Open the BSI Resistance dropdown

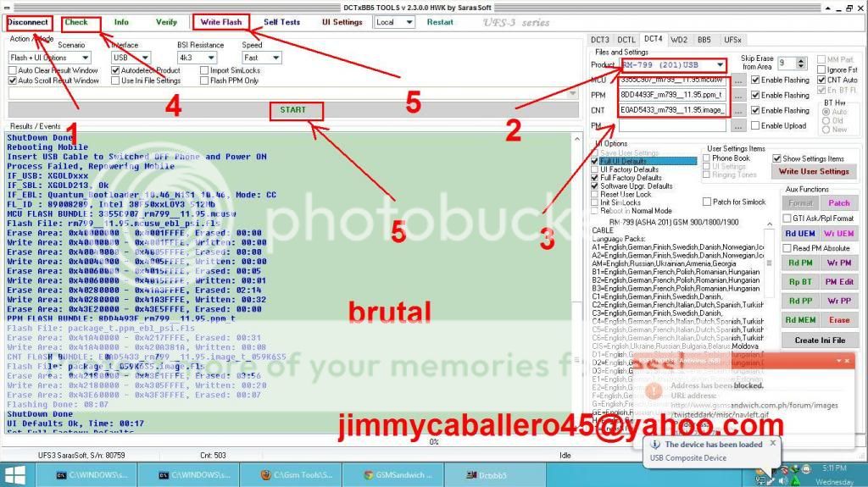tap(197, 58)
